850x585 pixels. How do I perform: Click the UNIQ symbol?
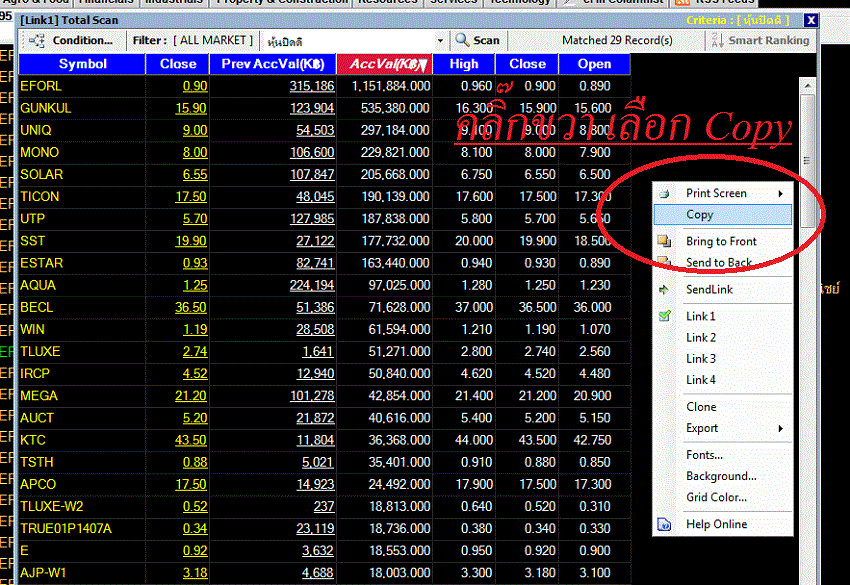coord(36,131)
